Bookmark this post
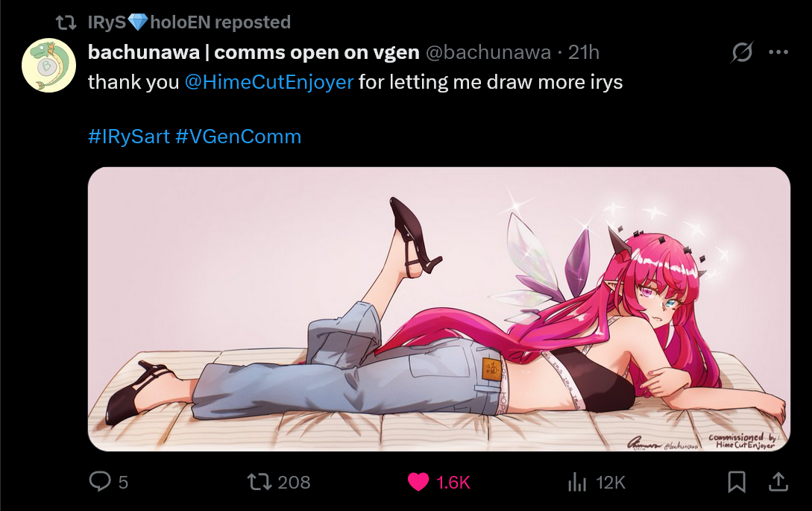The width and height of the screenshot is (812, 511). [737, 481]
